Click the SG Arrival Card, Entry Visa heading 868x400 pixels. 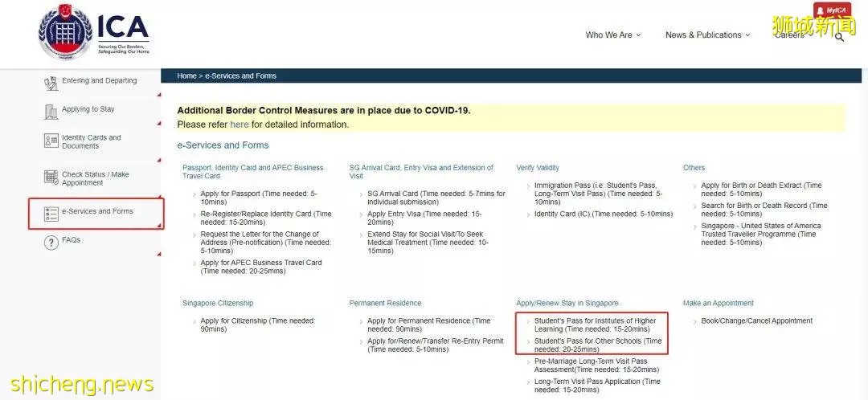pos(421,172)
